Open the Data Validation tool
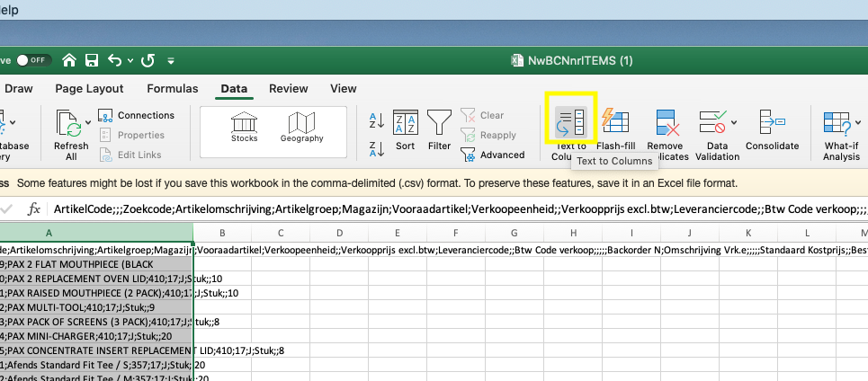The height and width of the screenshot is (381, 868). [x=713, y=123]
